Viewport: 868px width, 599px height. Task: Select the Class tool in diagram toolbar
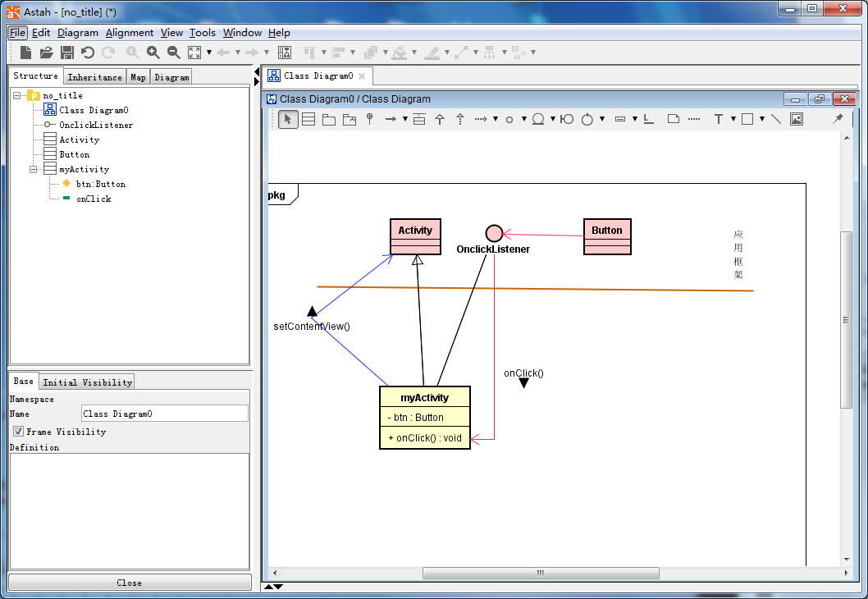[x=308, y=120]
